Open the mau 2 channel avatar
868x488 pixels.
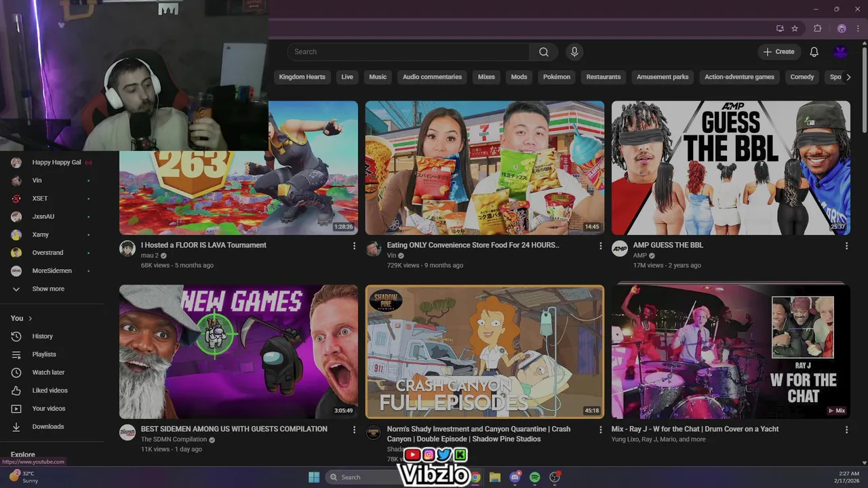(x=127, y=249)
